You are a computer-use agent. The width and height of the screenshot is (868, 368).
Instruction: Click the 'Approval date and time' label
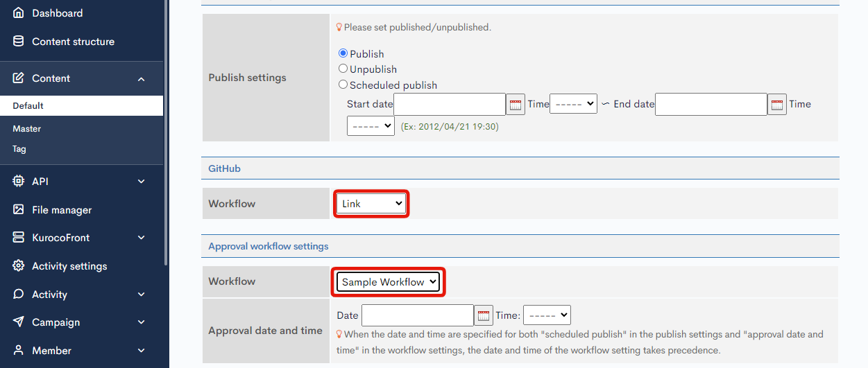(266, 331)
